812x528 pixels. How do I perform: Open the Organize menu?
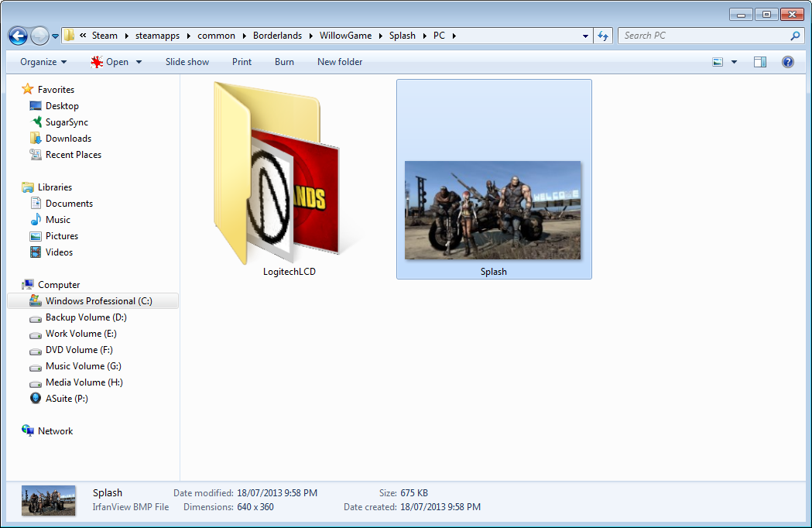coord(43,62)
